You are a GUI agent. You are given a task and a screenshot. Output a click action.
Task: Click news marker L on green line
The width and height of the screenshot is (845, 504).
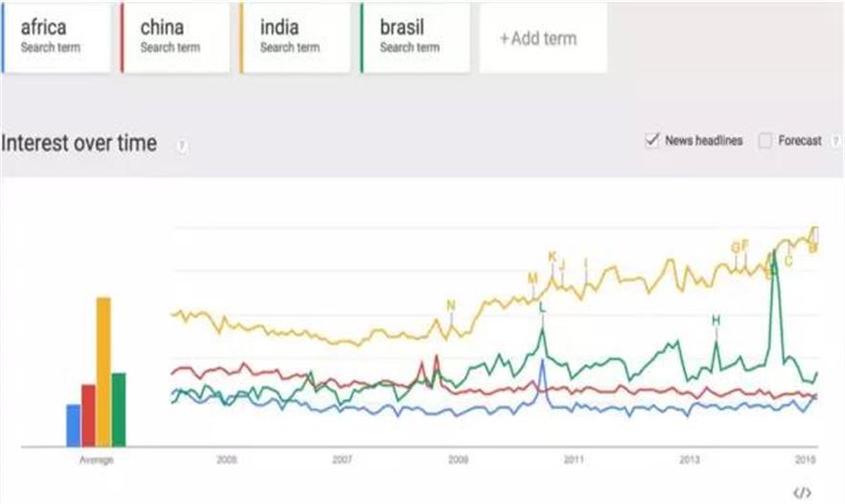(541, 308)
